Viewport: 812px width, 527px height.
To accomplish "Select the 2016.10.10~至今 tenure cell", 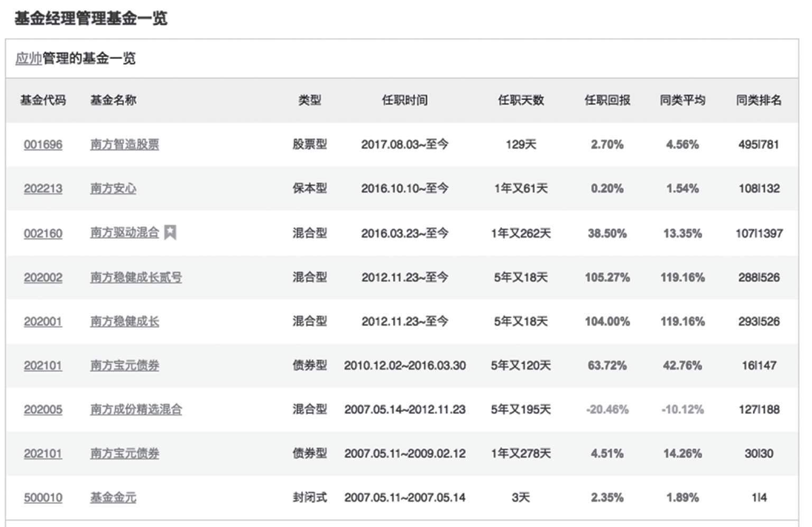I will click(405, 189).
